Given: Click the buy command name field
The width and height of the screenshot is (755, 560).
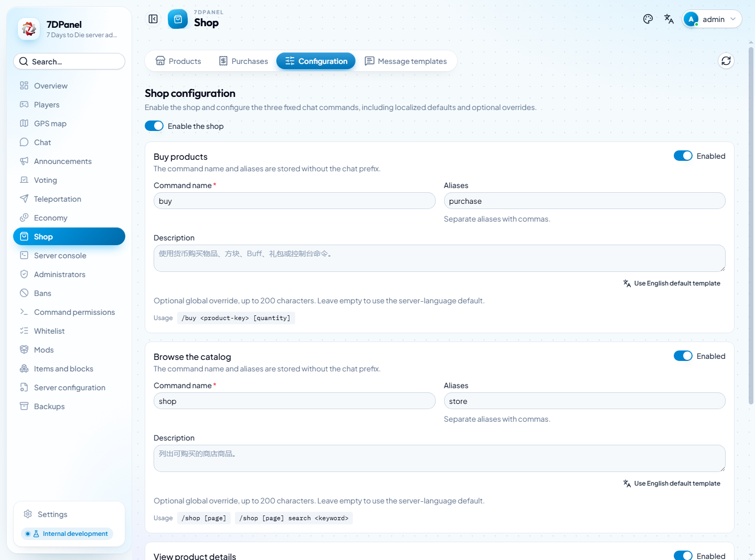Looking at the screenshot, I should [295, 201].
